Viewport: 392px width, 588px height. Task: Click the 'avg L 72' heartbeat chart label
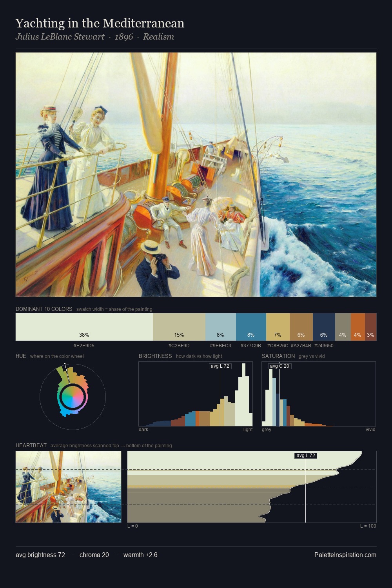pos(305,456)
